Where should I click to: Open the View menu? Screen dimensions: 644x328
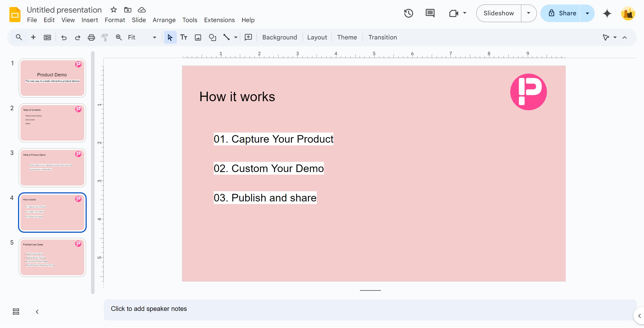[x=68, y=20]
